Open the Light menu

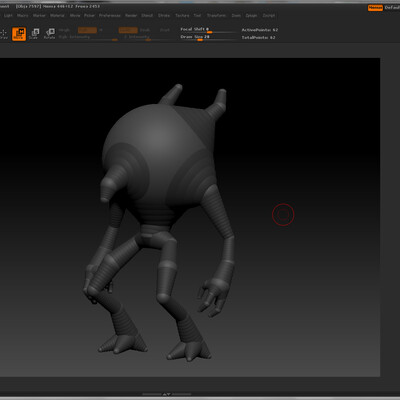pyautogui.click(x=8, y=16)
